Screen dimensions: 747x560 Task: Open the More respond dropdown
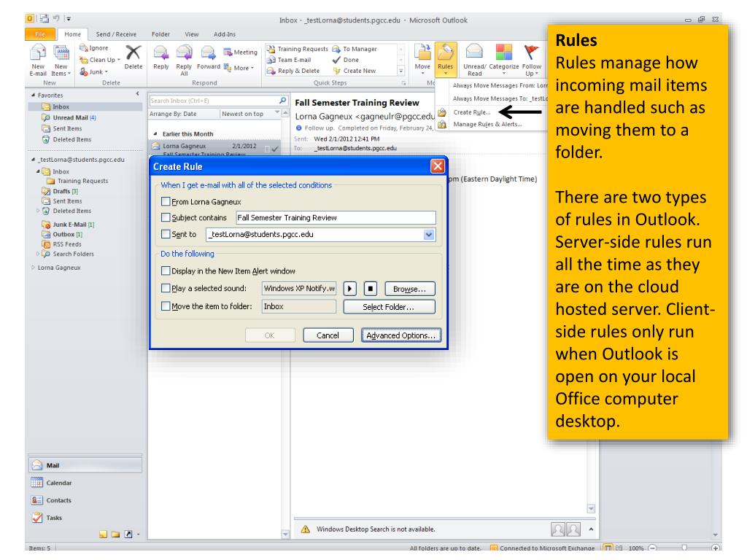coord(239,68)
